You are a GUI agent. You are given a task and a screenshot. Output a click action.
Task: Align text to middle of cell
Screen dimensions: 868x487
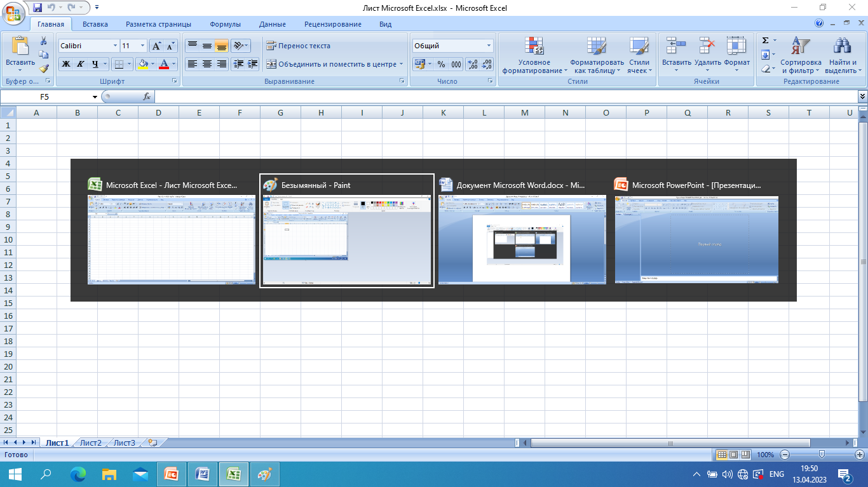pyautogui.click(x=207, y=46)
